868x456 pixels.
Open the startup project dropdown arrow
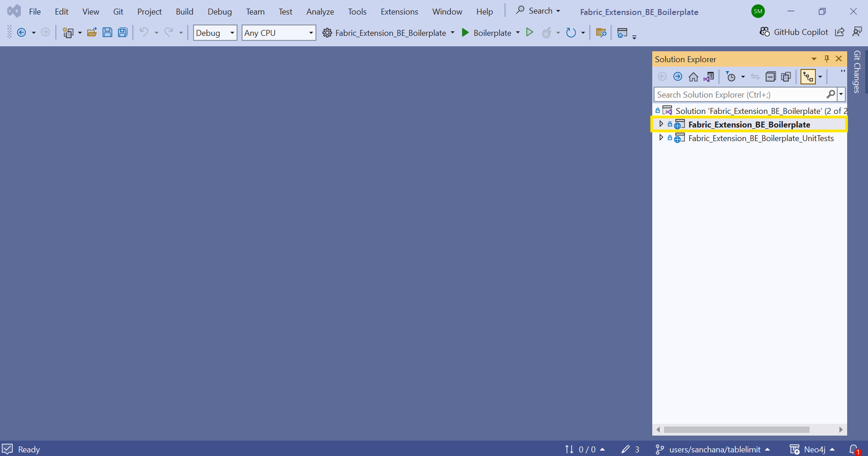tap(452, 33)
